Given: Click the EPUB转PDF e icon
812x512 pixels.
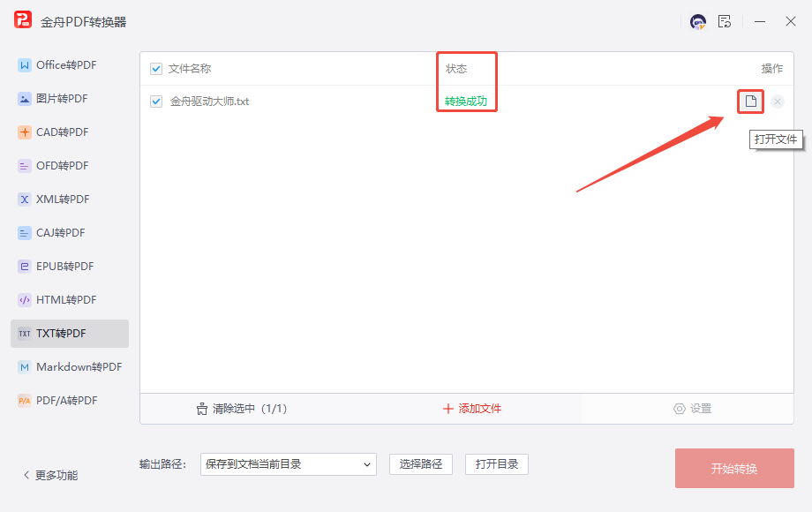Looking at the screenshot, I should pyautogui.click(x=25, y=267).
